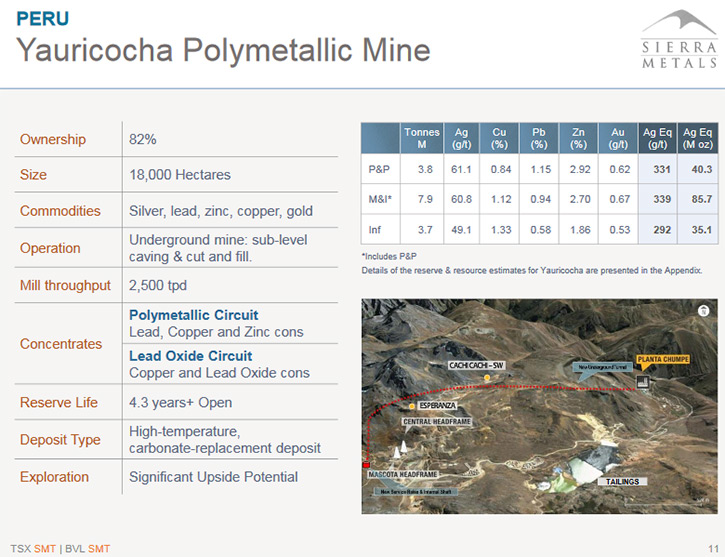Click the 'BVL SMT' ticker text
Screen dimensions: 725x557
(87, 549)
